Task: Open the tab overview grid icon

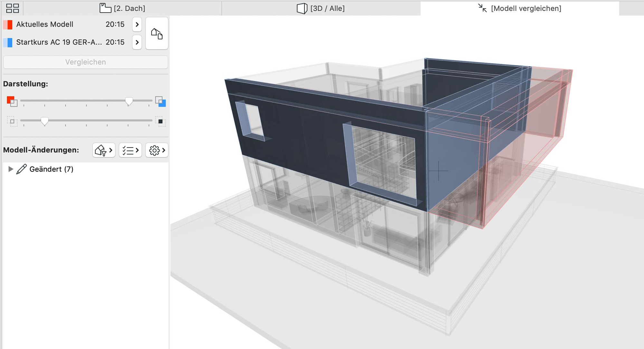Action: pos(13,8)
